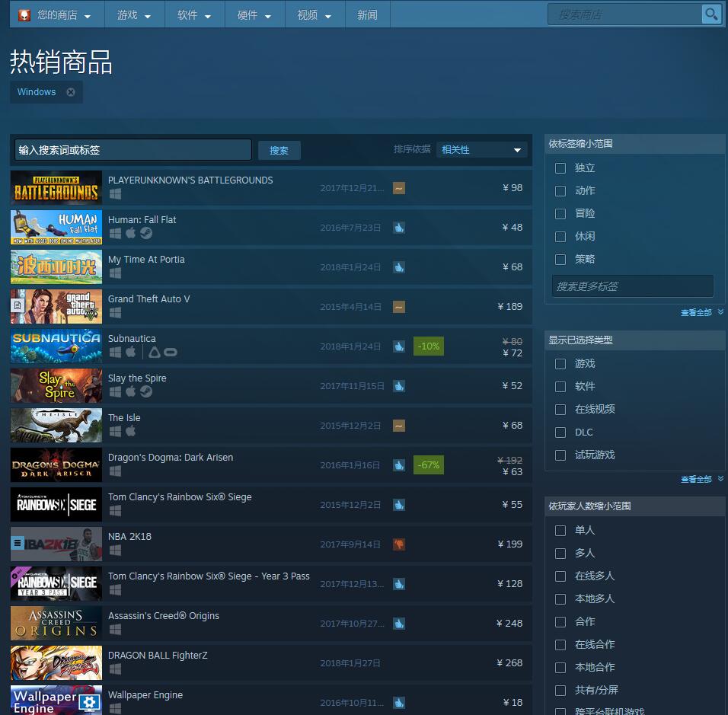Select the 策略 tag checkbox
The height and width of the screenshot is (715, 728).
[x=560, y=259]
